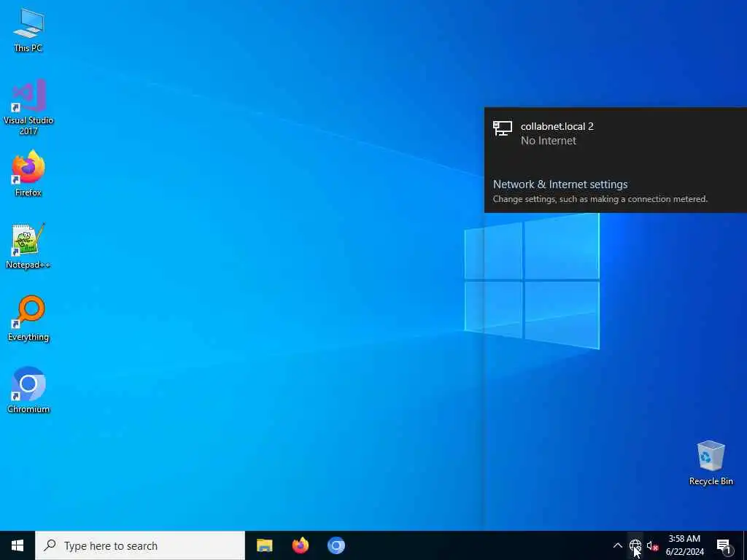Select the collabnet.local 2 network entry
747x560 pixels.
616,133
